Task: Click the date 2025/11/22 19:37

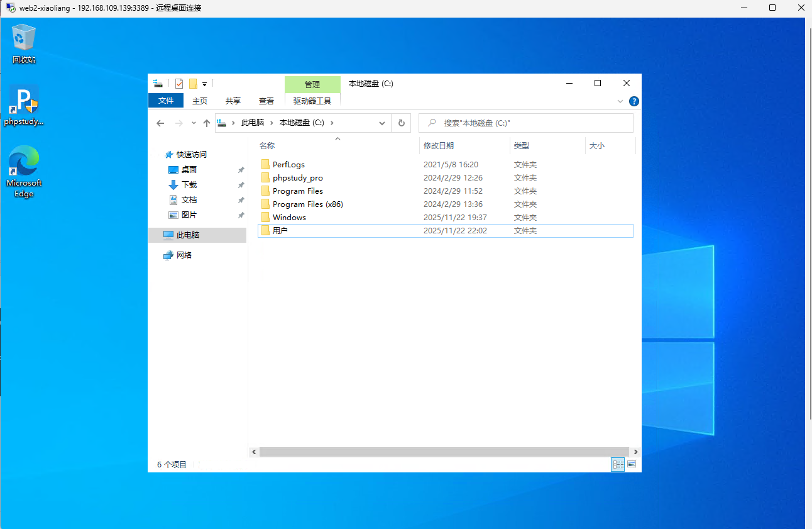Action: (x=455, y=218)
